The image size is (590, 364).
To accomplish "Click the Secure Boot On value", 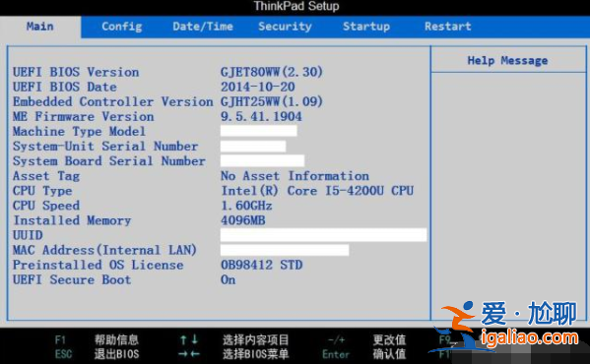I will click(229, 279).
